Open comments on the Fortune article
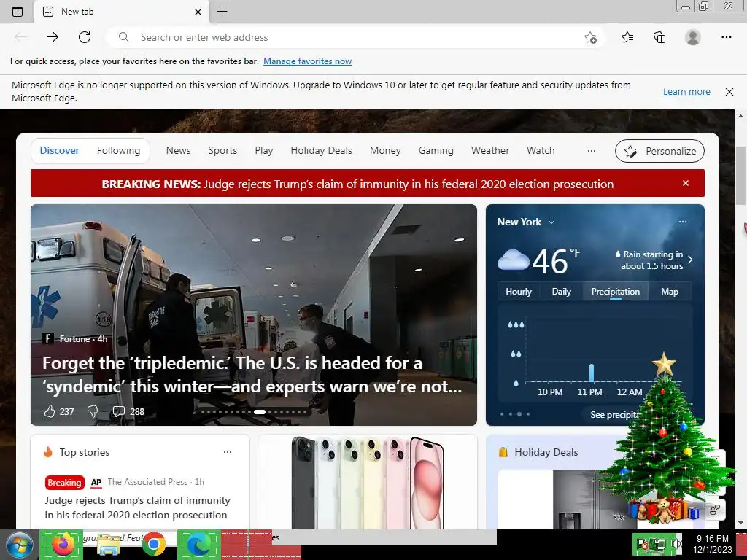The height and width of the screenshot is (560, 747). (118, 411)
